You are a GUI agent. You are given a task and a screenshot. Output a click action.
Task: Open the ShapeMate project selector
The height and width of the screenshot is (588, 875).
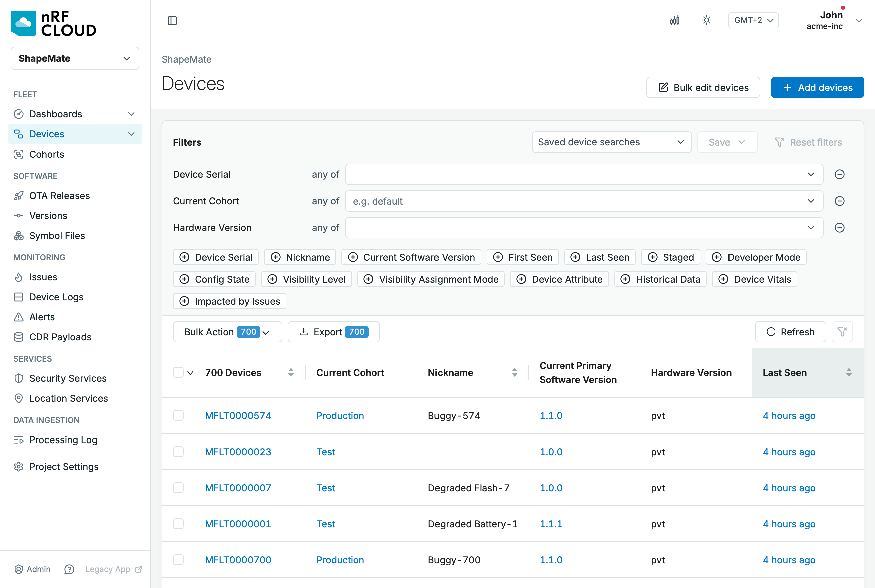point(75,58)
